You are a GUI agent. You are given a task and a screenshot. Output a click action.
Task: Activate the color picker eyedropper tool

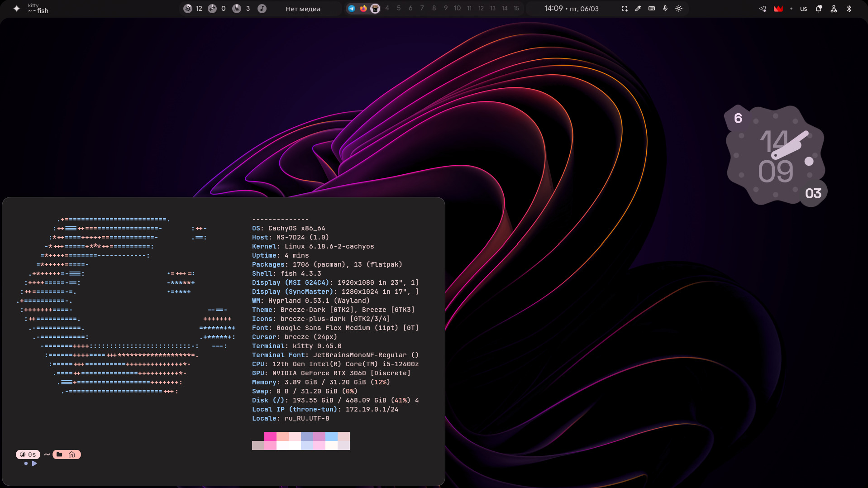pyautogui.click(x=638, y=9)
